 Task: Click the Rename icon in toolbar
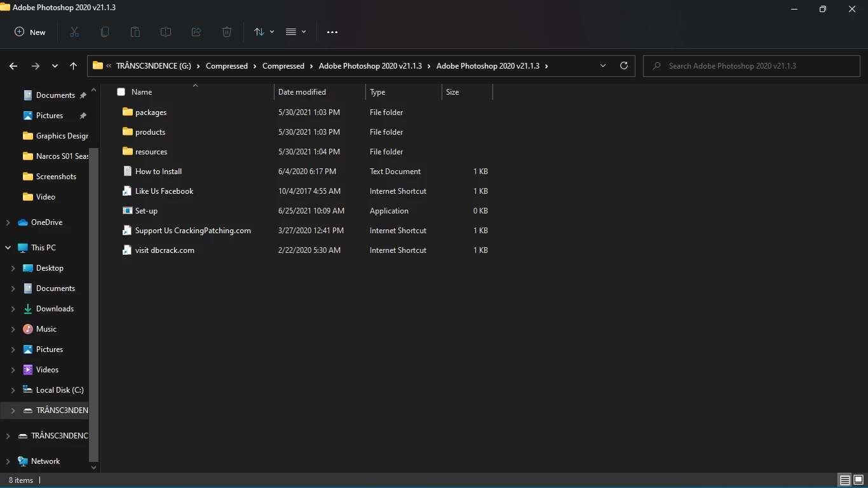click(x=166, y=32)
